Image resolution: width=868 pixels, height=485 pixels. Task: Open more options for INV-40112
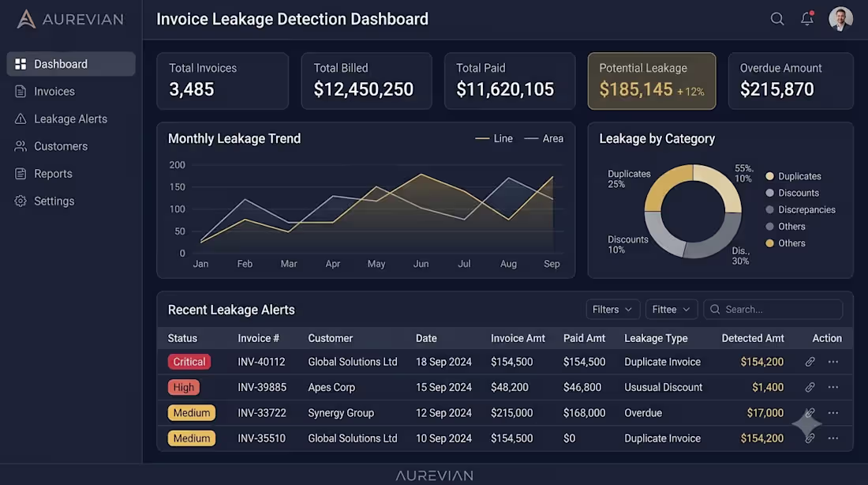833,362
